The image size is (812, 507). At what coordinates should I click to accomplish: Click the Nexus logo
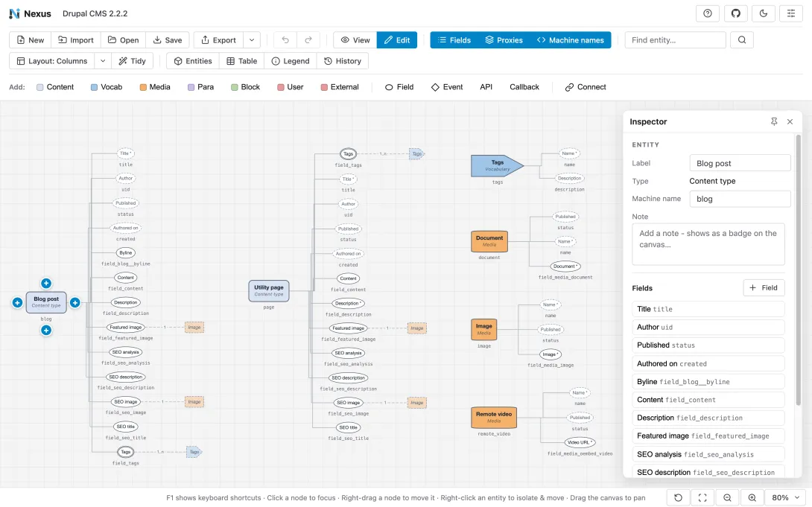(x=30, y=13)
